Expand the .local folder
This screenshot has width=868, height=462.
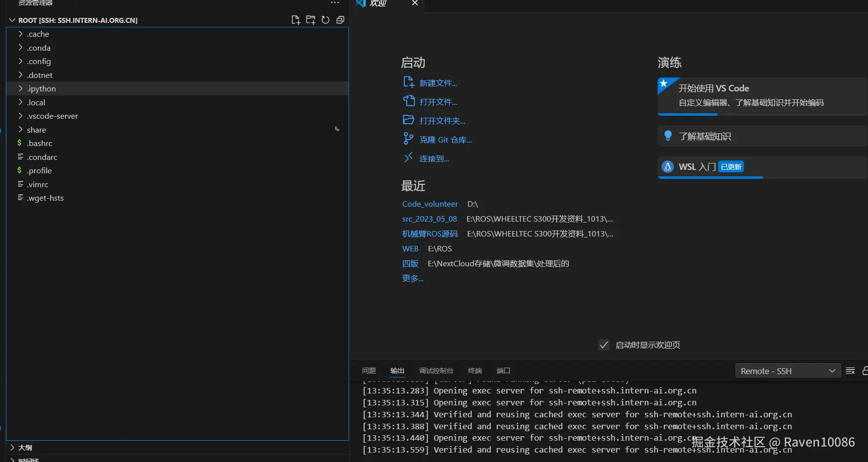[20, 102]
